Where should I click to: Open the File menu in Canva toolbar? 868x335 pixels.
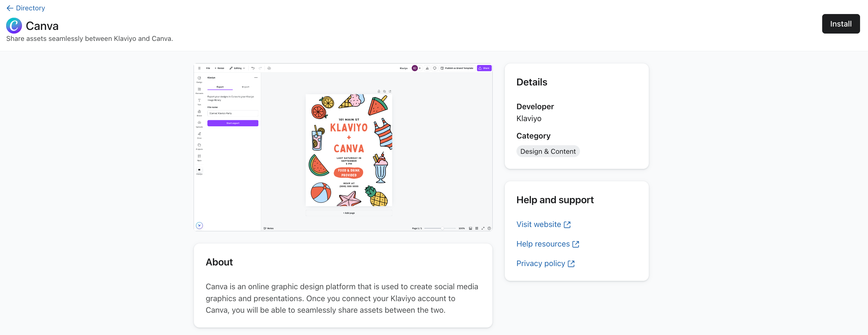point(208,68)
